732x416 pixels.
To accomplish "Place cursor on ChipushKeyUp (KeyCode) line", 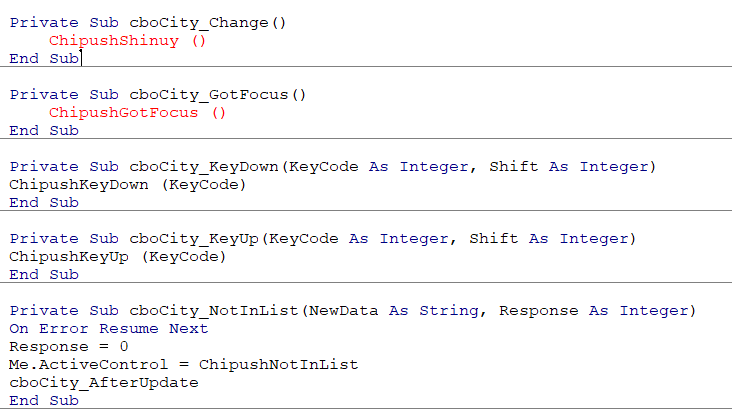I will pyautogui.click(x=117, y=257).
